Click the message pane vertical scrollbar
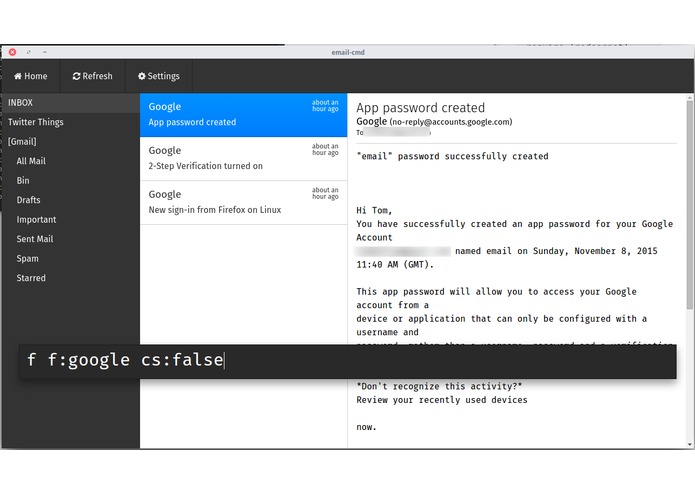This screenshot has width=695, height=494. (x=690, y=204)
